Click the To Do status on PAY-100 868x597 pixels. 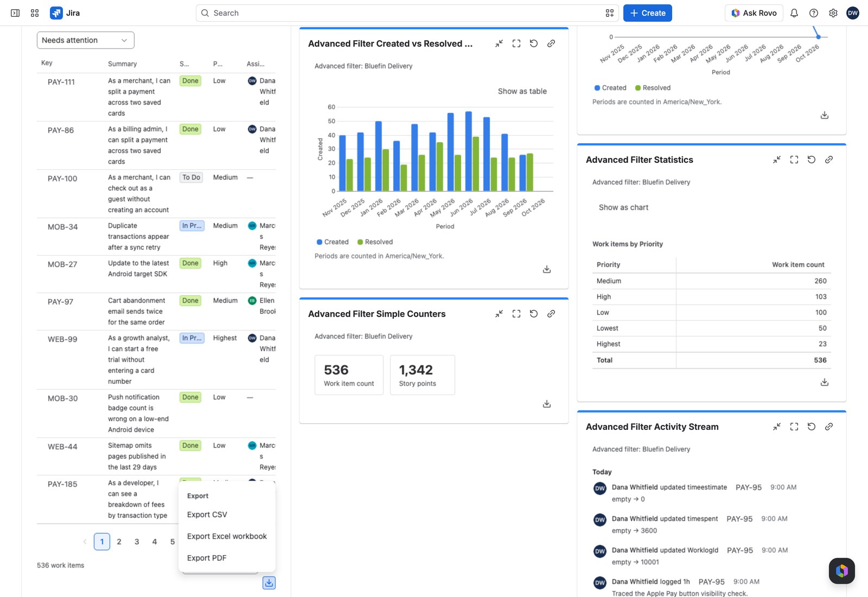coord(191,177)
